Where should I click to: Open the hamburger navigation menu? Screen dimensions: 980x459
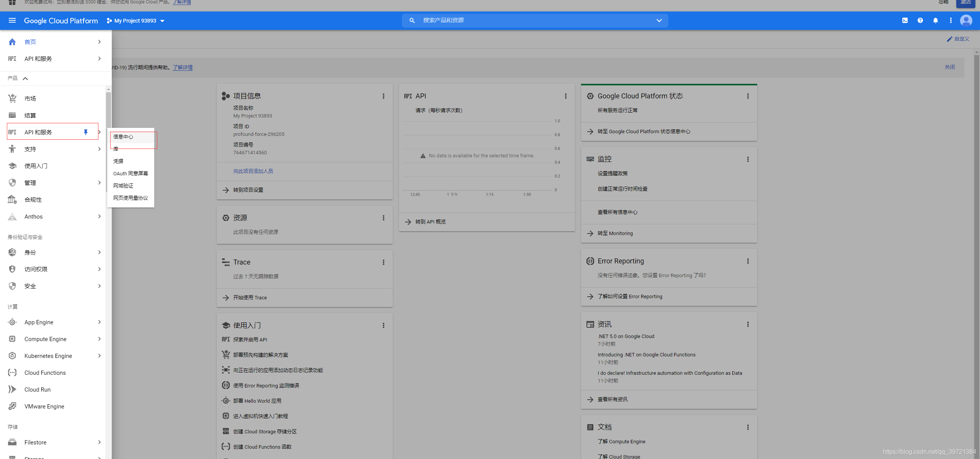point(12,21)
